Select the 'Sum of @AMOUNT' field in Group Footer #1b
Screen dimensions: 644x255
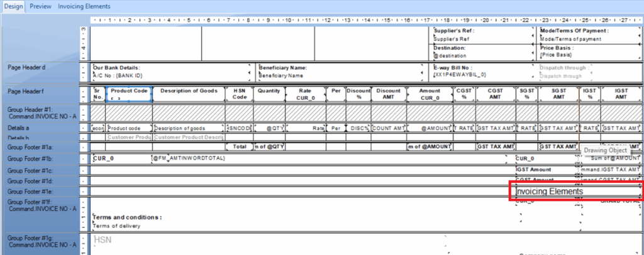point(609,158)
